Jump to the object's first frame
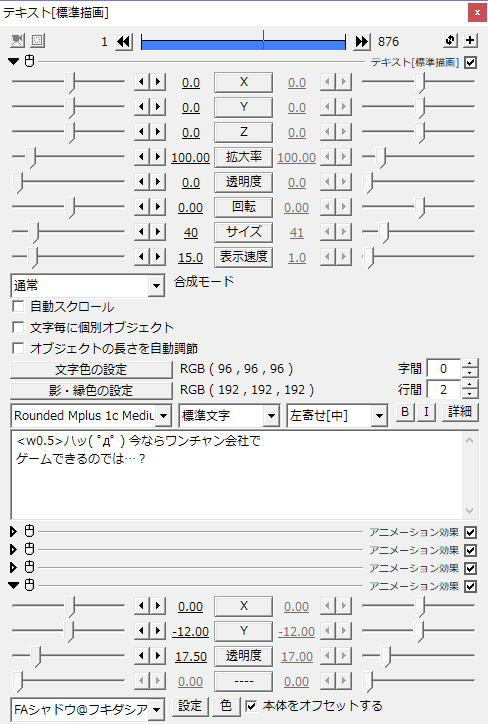Image resolution: width=488 pixels, height=724 pixels. (x=123, y=42)
